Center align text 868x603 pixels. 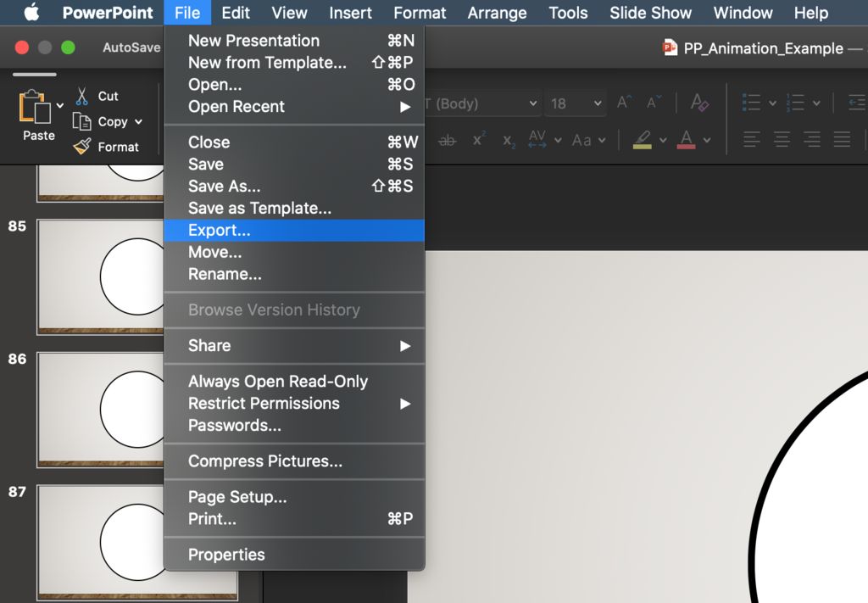[782, 139]
